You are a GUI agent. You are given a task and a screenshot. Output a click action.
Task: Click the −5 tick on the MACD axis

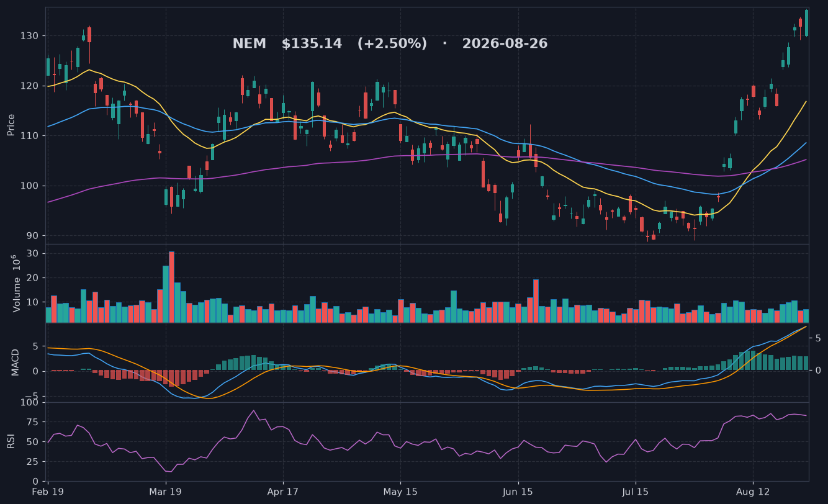point(33,396)
